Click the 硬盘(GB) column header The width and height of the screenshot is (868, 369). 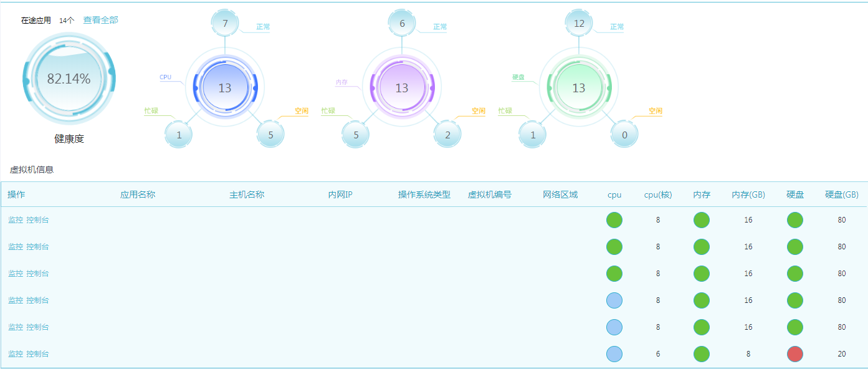pos(842,194)
